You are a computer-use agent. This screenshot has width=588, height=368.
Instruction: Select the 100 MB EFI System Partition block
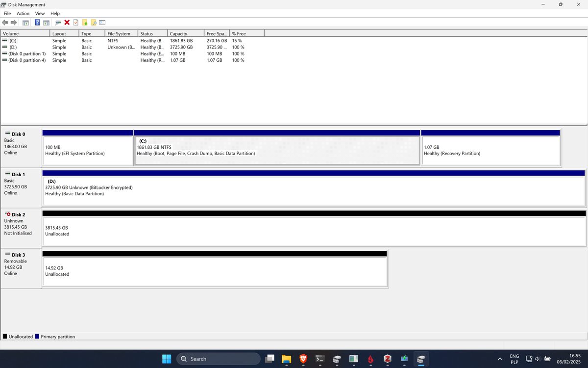tap(88, 148)
